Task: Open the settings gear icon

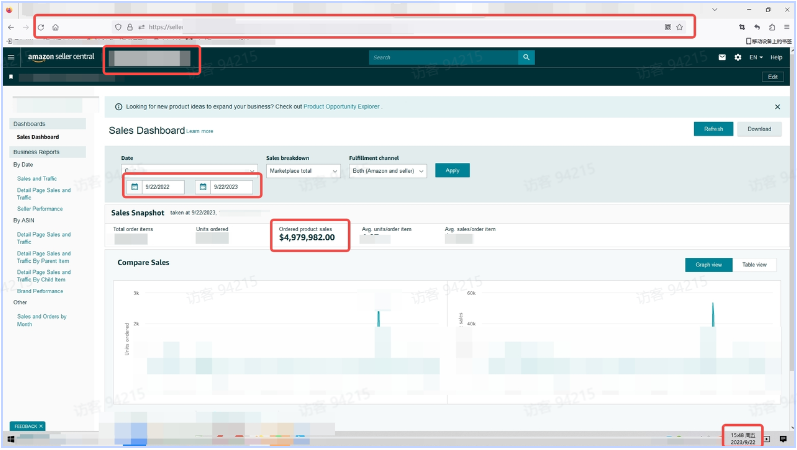Action: (737, 57)
